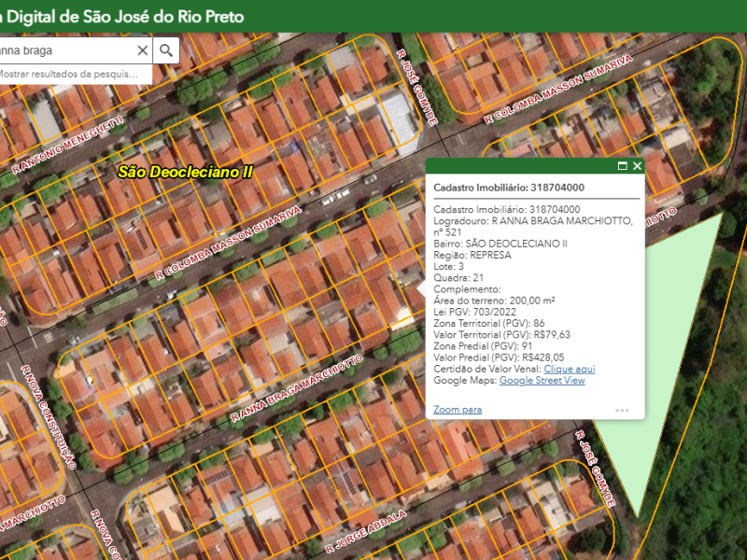Clear the search box text
The image size is (747, 560).
coord(143,50)
